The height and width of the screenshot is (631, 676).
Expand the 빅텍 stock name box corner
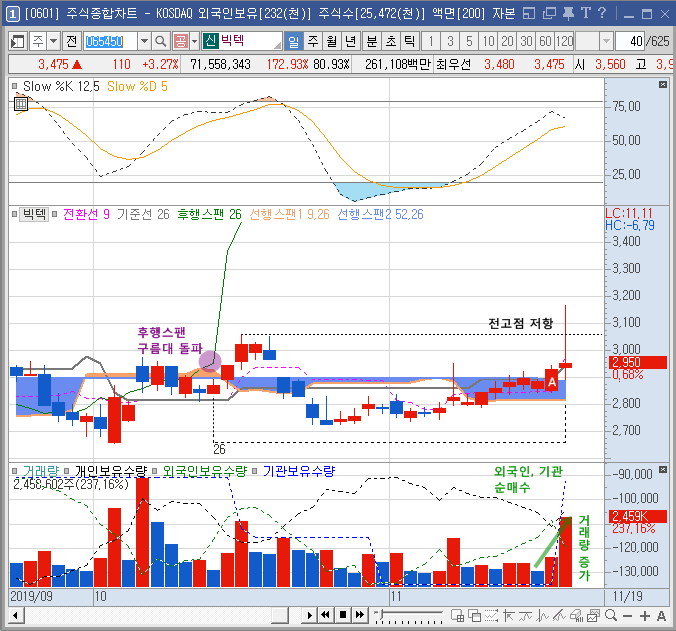coord(278,45)
